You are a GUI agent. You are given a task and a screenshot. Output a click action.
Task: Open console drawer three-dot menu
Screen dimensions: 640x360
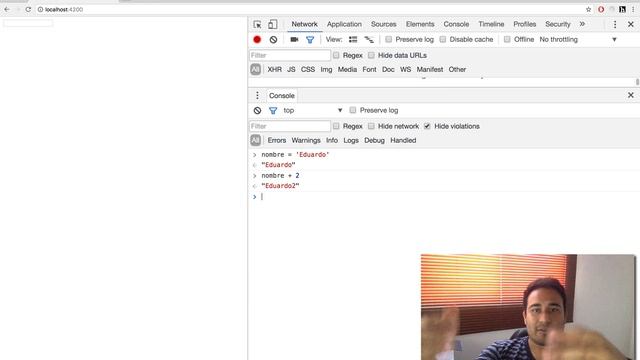pos(257,96)
